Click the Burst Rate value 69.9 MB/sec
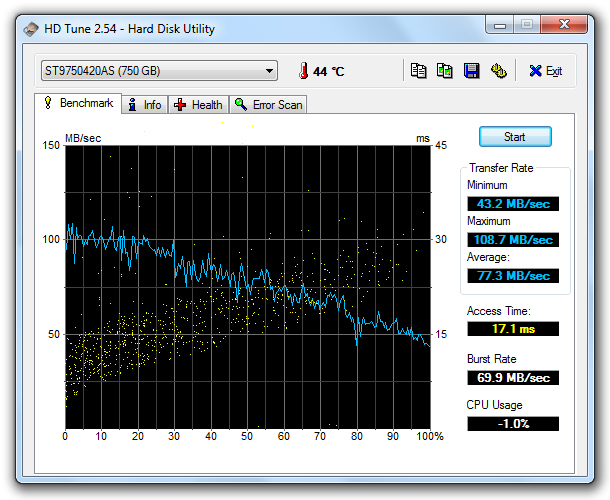The image size is (610, 500). (x=513, y=378)
